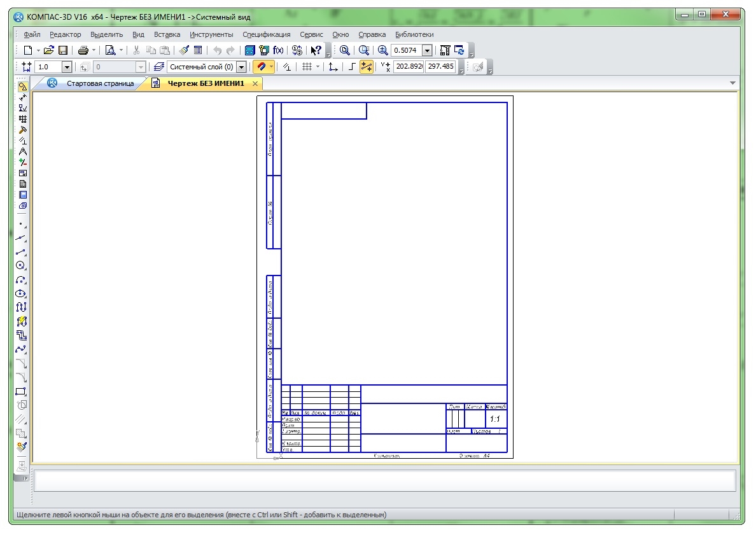
Task: Open the Системный слой layer dropdown
Action: click(241, 67)
